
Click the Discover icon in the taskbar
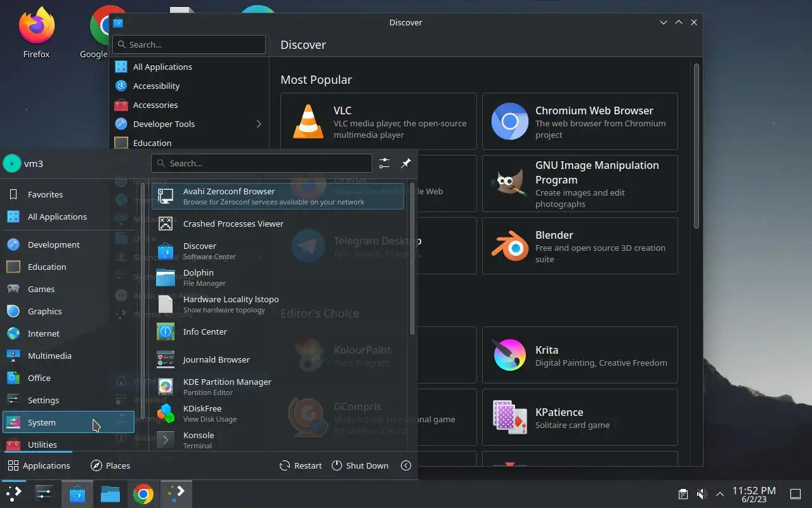[77, 493]
